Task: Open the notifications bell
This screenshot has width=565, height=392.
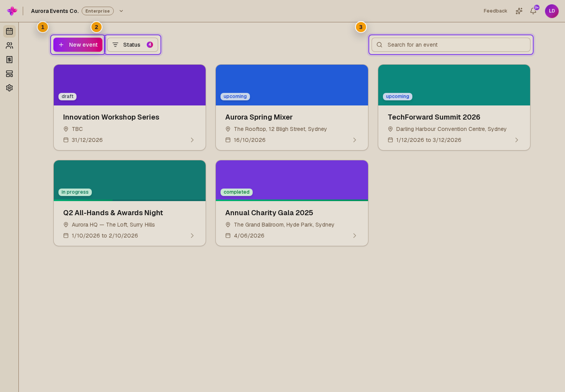Action: coord(533,11)
